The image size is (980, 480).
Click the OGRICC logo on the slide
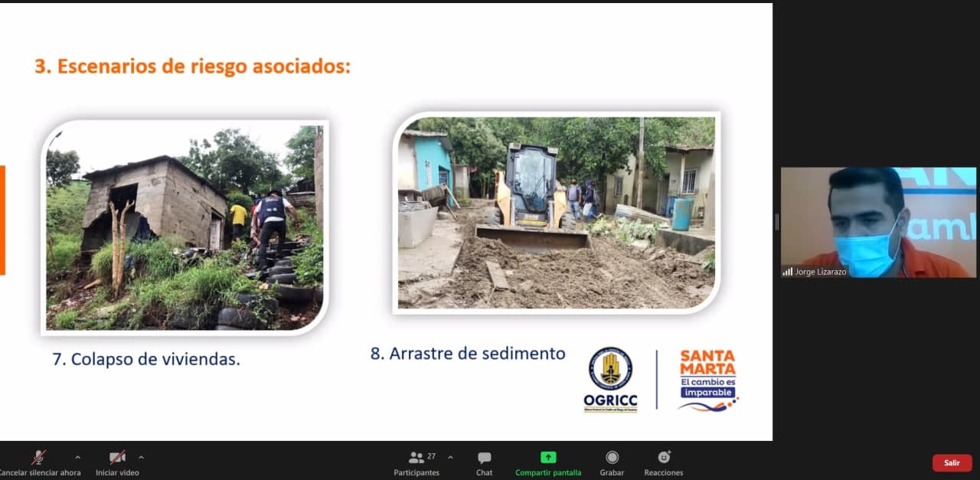coord(610,380)
